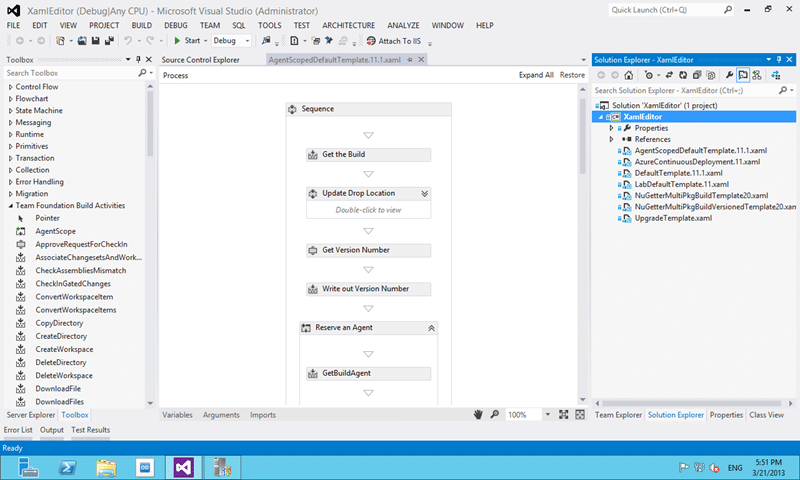This screenshot has width=800, height=480.
Task: Toggle Preview Selected Items in Solution Explorer
Action: point(743,75)
